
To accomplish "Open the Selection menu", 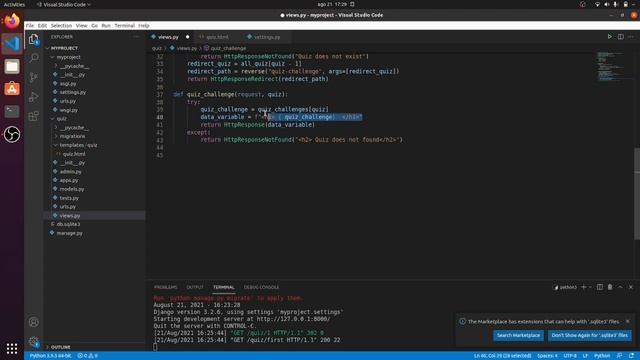I will coord(61,25).
